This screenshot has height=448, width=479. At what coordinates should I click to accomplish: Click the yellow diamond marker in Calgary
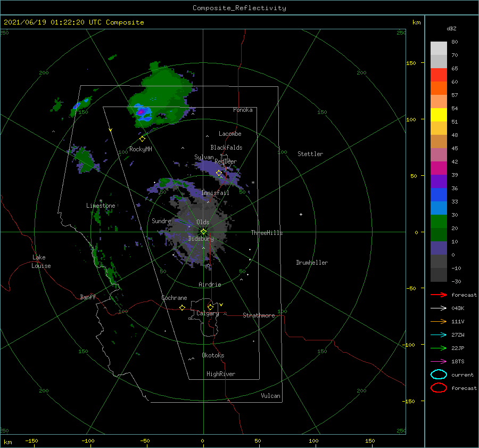click(x=210, y=307)
